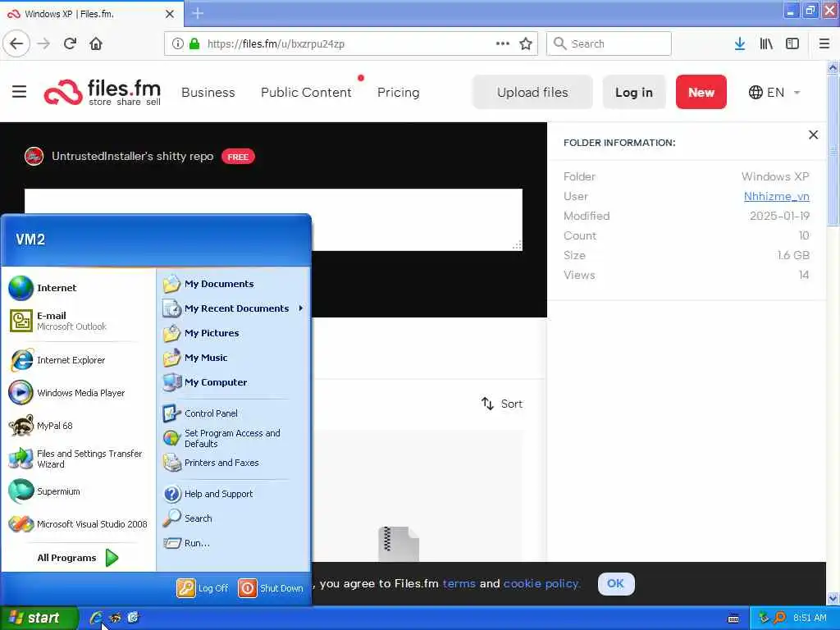The image size is (840, 630).
Task: Close the Windows XP | Files.fm tab
Action: click(x=169, y=14)
